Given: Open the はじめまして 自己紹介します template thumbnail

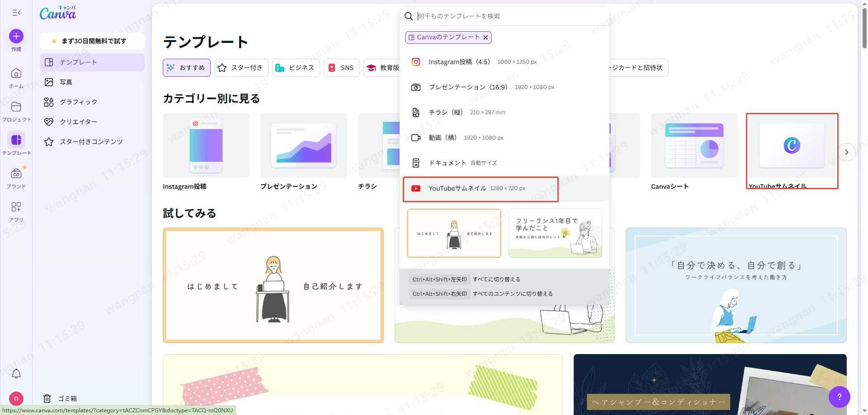Looking at the screenshot, I should pos(273,285).
